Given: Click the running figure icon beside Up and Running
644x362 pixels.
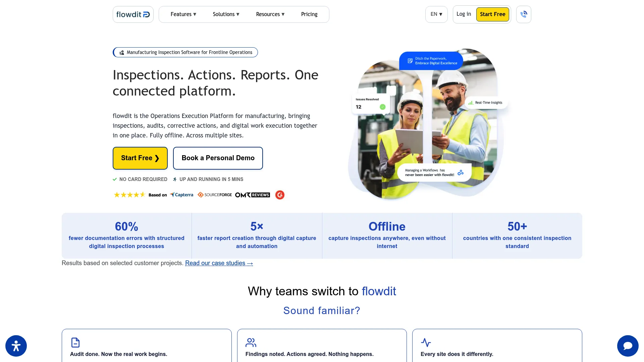Looking at the screenshot, I should pyautogui.click(x=175, y=179).
